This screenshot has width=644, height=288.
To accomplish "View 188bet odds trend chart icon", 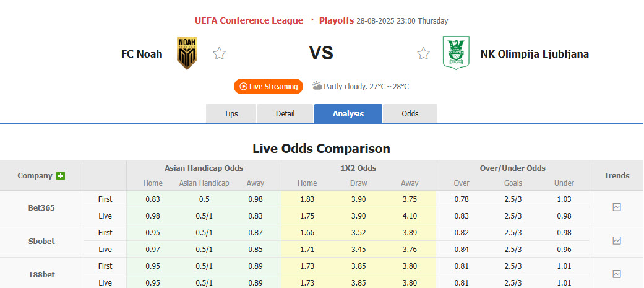I will click(x=616, y=274).
